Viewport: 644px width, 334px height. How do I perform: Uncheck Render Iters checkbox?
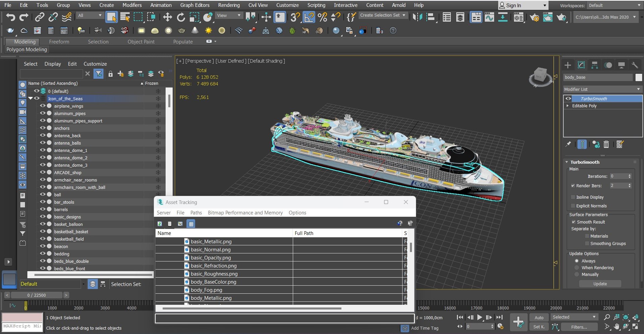tap(573, 186)
